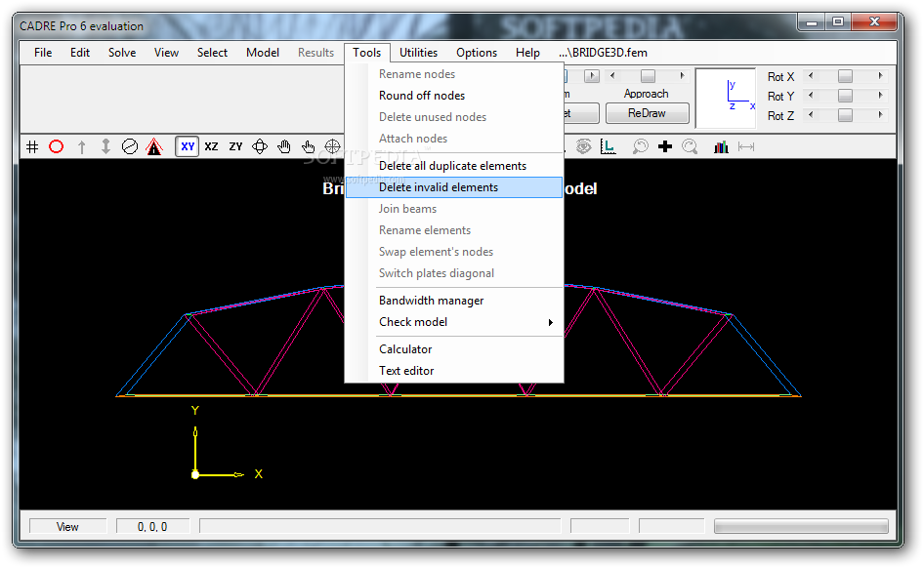
Task: Expand the Check model submenu
Action: tap(454, 322)
